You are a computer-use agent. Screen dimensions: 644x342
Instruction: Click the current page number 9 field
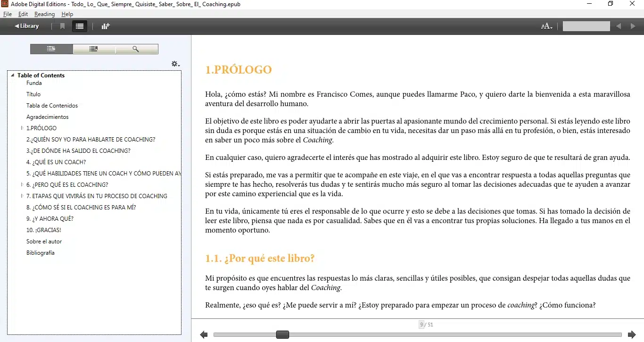pyautogui.click(x=421, y=325)
